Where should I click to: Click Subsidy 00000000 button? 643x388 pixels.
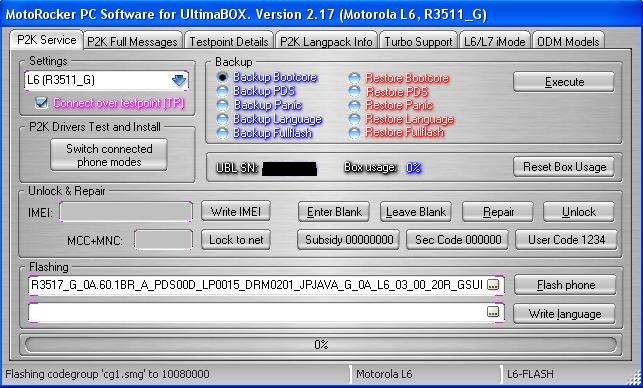point(349,240)
